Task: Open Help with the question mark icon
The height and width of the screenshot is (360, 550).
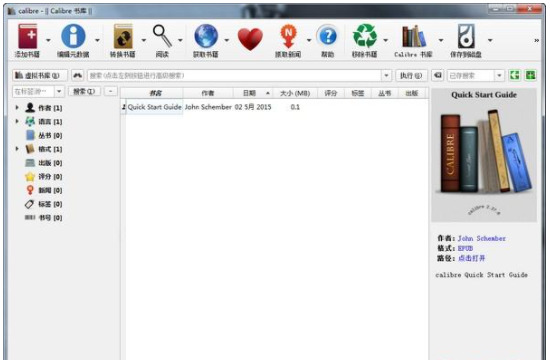Action: [x=328, y=36]
